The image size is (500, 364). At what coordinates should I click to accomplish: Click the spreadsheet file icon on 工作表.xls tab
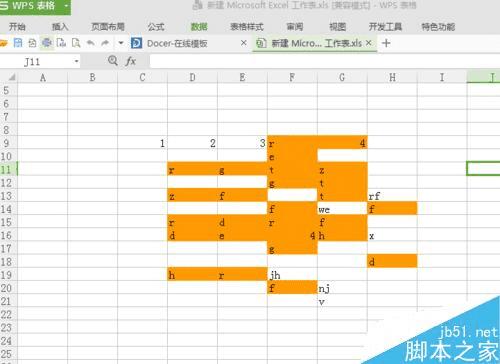point(262,43)
